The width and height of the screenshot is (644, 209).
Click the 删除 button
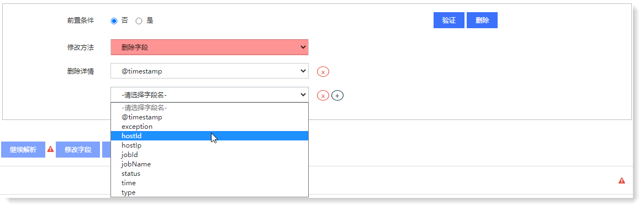482,20
